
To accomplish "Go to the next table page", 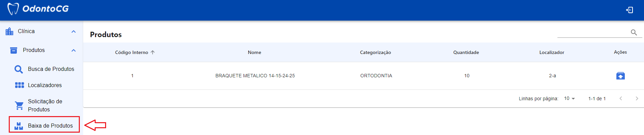I will [x=637, y=99].
